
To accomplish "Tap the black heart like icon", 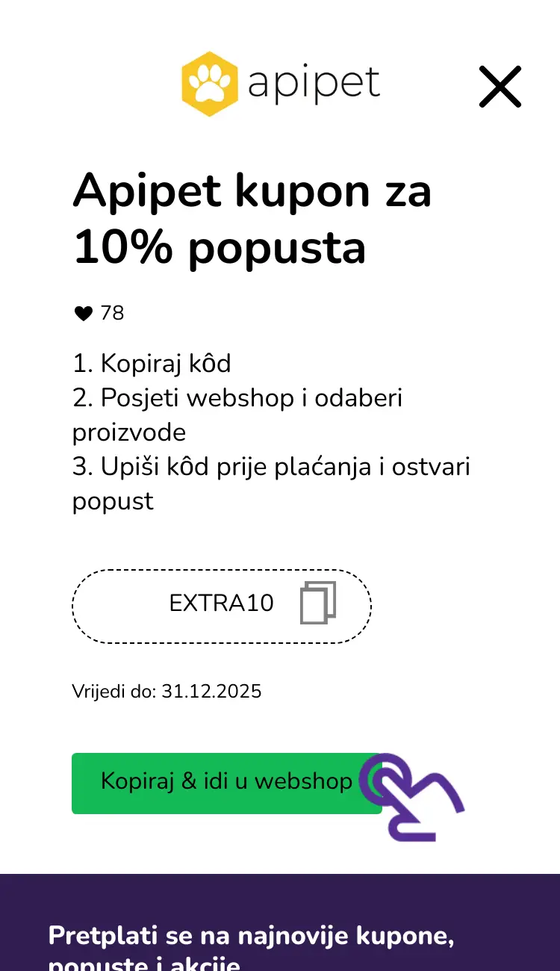I will point(83,314).
